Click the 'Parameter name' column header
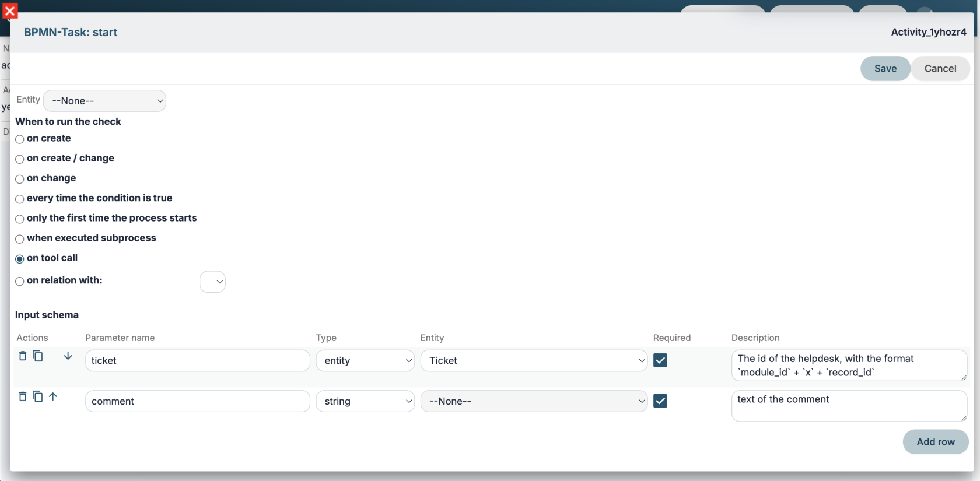Image resolution: width=980 pixels, height=481 pixels. (x=120, y=338)
